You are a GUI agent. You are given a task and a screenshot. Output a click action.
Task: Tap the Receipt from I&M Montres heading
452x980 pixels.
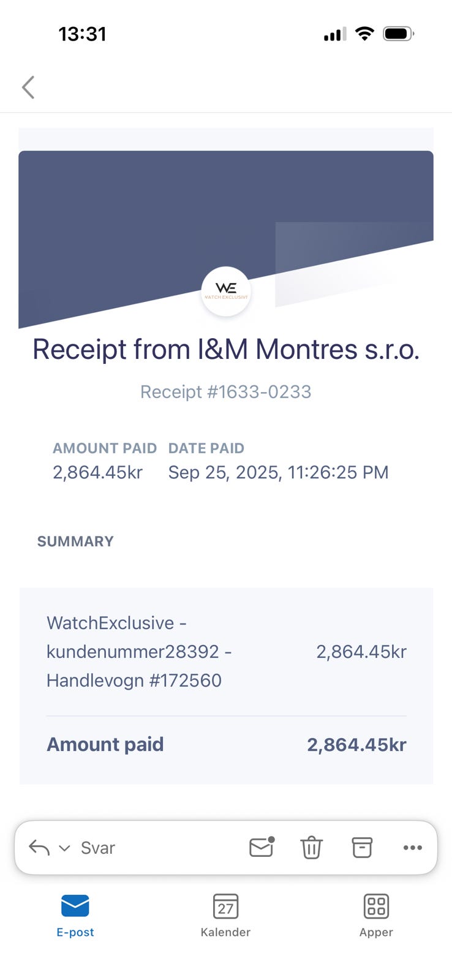[226, 350]
